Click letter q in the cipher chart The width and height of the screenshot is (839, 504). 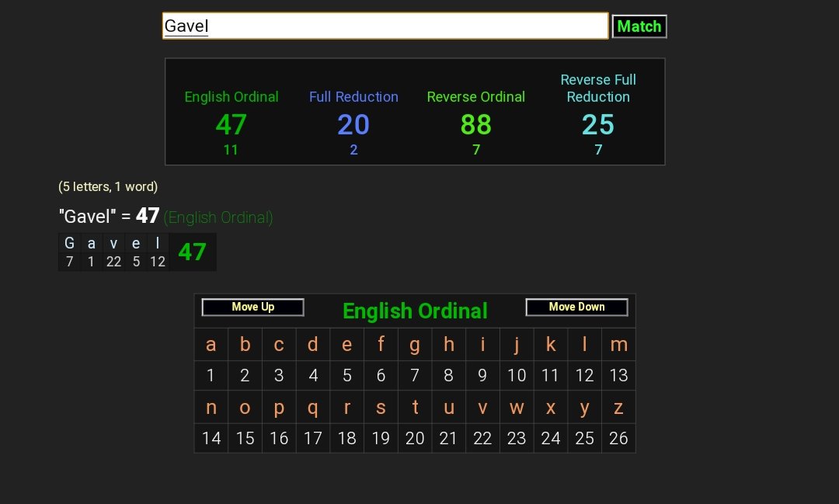tap(313, 408)
